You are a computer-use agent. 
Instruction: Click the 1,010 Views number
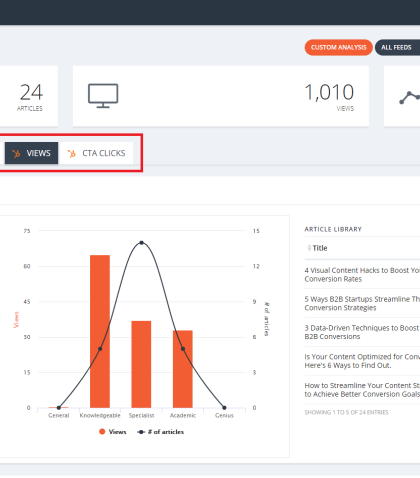point(329,92)
